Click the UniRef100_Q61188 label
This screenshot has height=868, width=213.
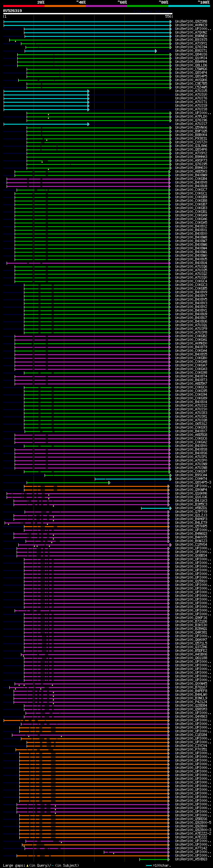click(191, 658)
